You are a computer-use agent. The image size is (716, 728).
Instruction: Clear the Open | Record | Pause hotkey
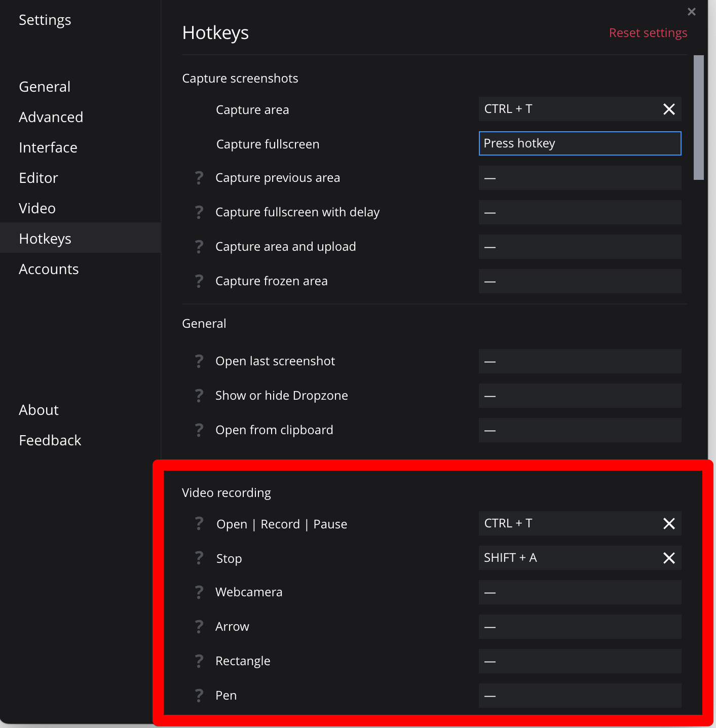(669, 524)
